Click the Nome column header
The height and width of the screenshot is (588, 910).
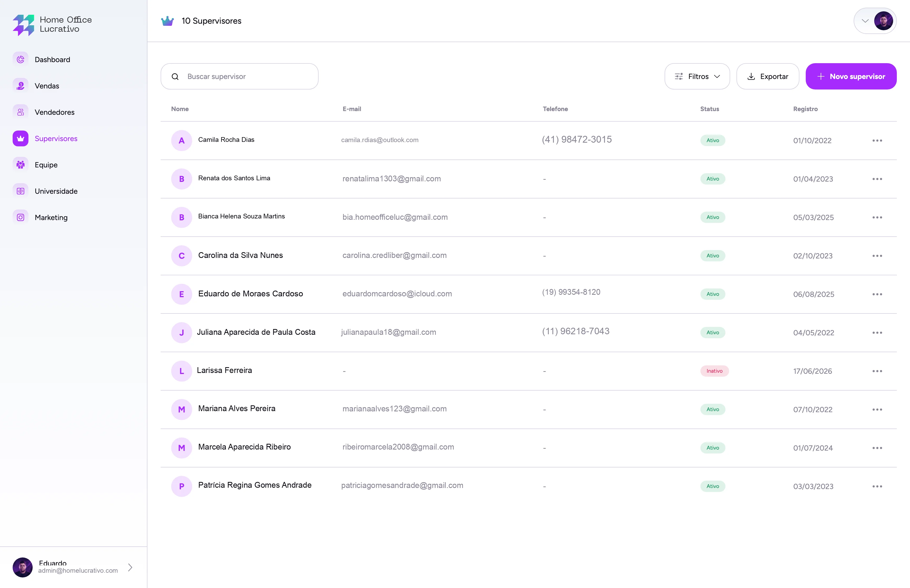(180, 109)
